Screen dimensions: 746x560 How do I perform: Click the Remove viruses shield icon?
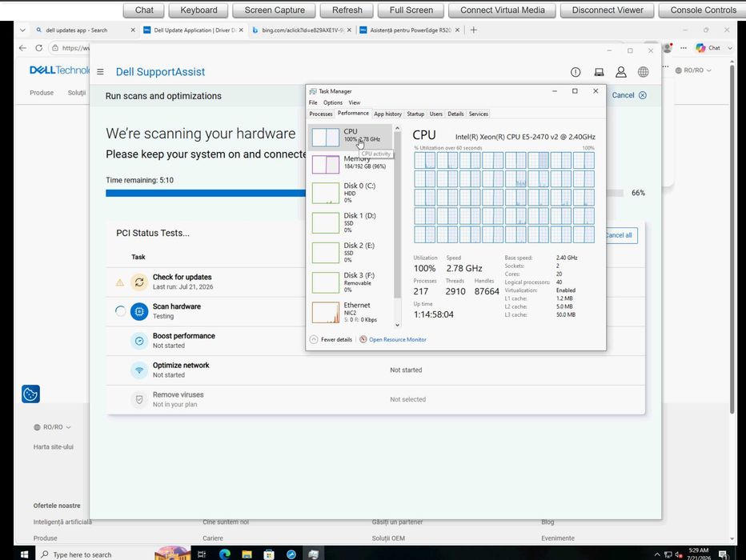(139, 400)
